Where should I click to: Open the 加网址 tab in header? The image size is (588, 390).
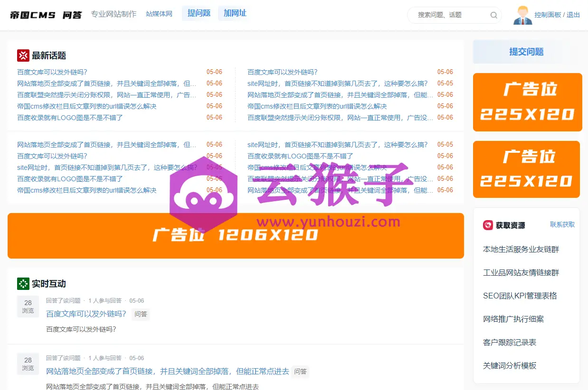click(x=235, y=13)
